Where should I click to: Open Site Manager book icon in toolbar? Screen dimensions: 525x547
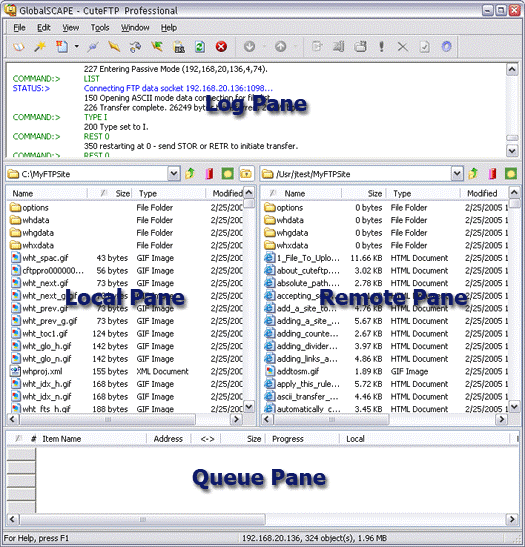tap(19, 46)
